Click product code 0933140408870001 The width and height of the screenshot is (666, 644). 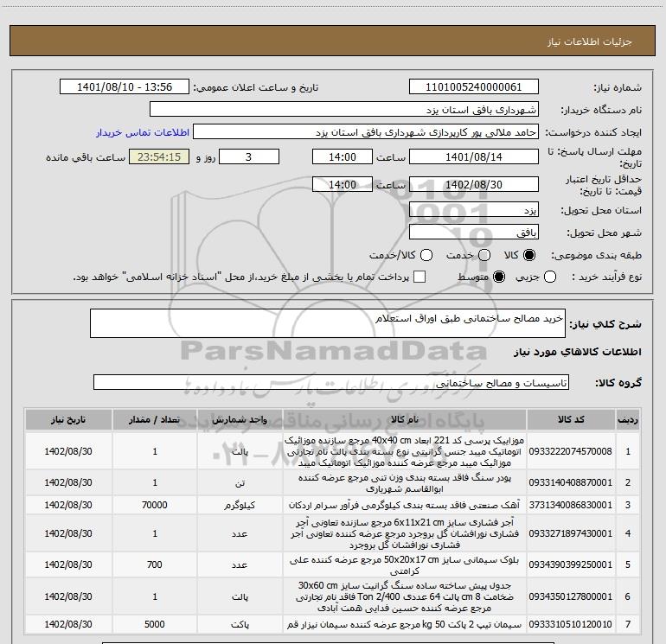click(571, 482)
